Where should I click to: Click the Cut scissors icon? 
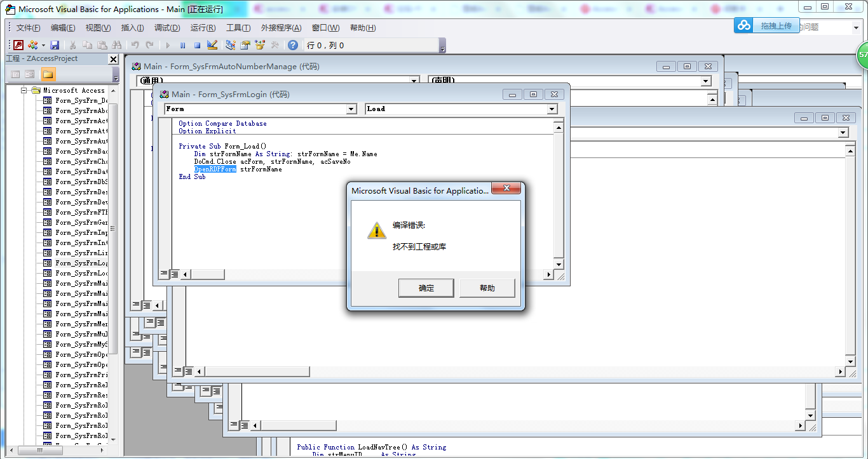click(73, 45)
